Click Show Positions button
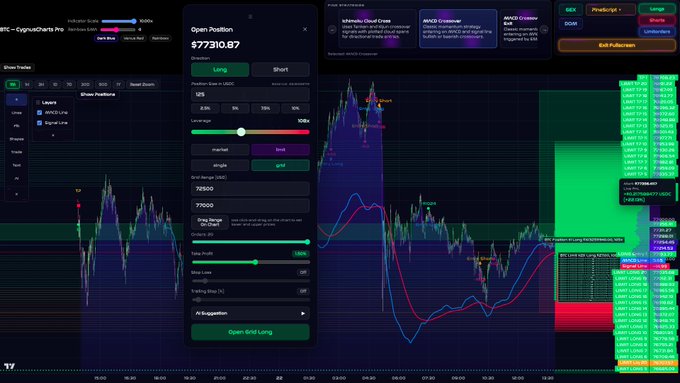 pos(98,94)
